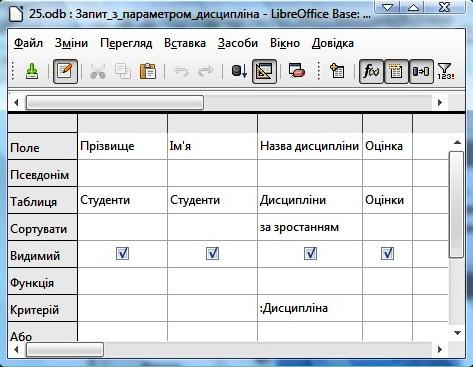Click Add Table or Query icon
The height and width of the screenshot is (367, 473).
(337, 71)
